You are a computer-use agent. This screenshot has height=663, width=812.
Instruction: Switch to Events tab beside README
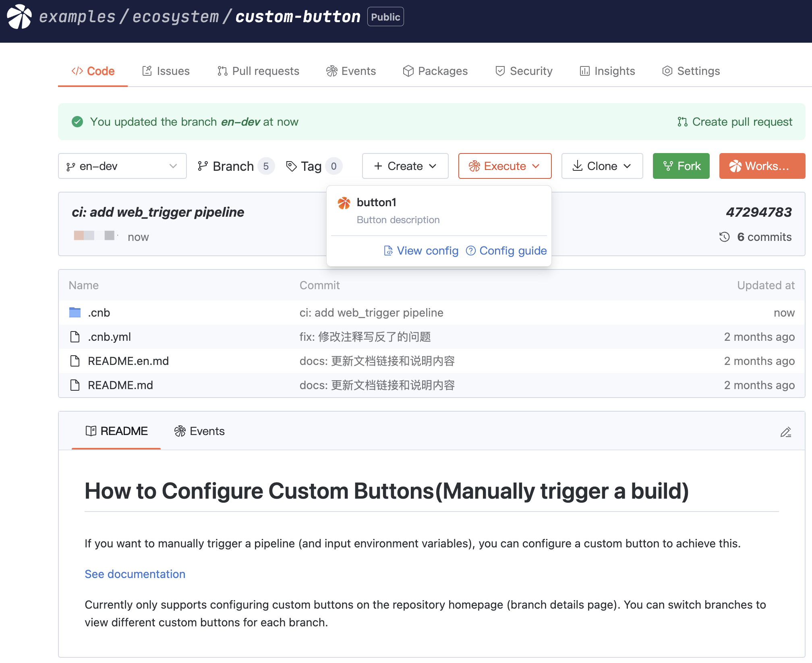tap(200, 431)
